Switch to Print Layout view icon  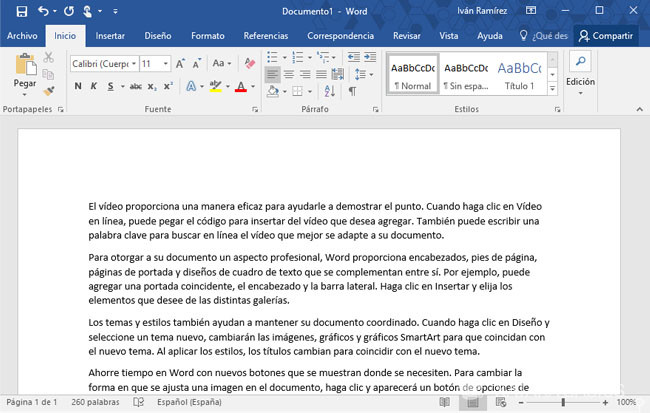click(x=473, y=402)
